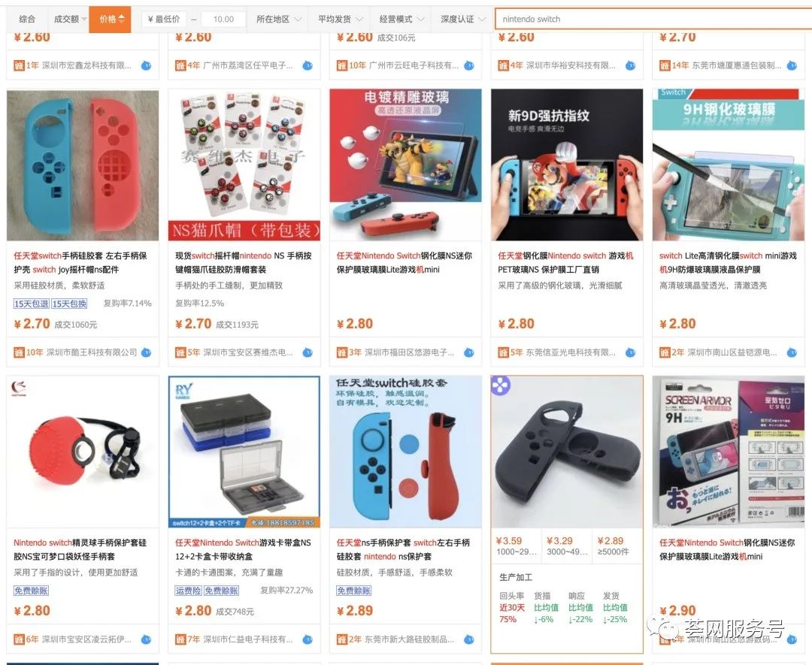
Task: Click the chat icon next to 深圳市宝安区赛维杰电子
Action: coord(308,352)
